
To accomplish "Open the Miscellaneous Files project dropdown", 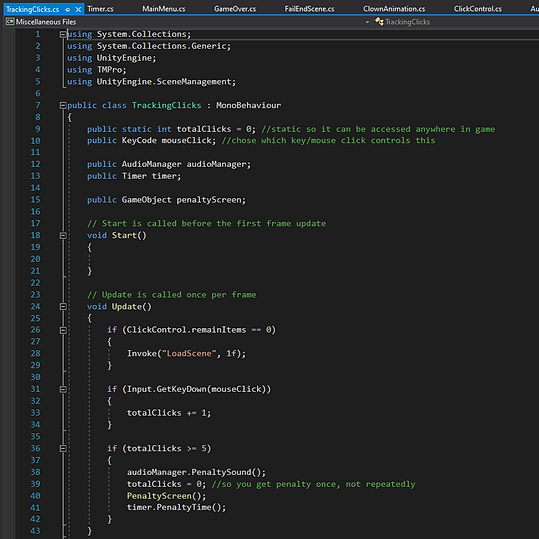I will click(x=367, y=22).
